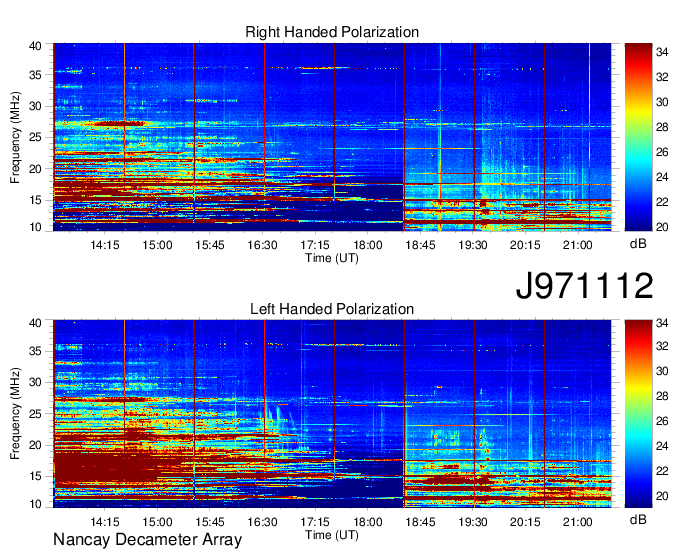Click the 28 dB value on lower colorbar
The height and width of the screenshot is (552, 680).
[662, 396]
